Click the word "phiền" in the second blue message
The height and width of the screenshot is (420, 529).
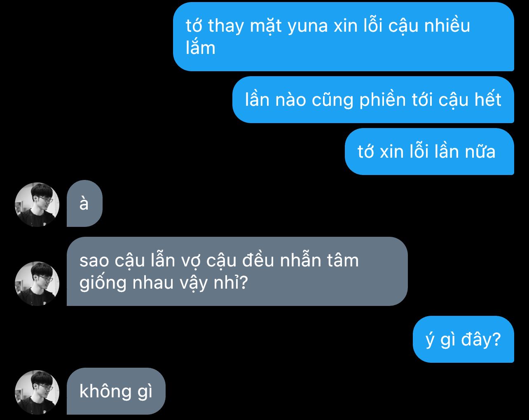(x=383, y=100)
